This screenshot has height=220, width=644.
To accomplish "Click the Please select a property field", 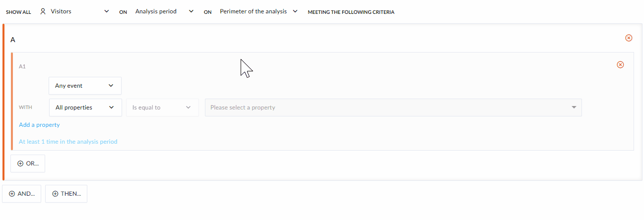I will 393,108.
